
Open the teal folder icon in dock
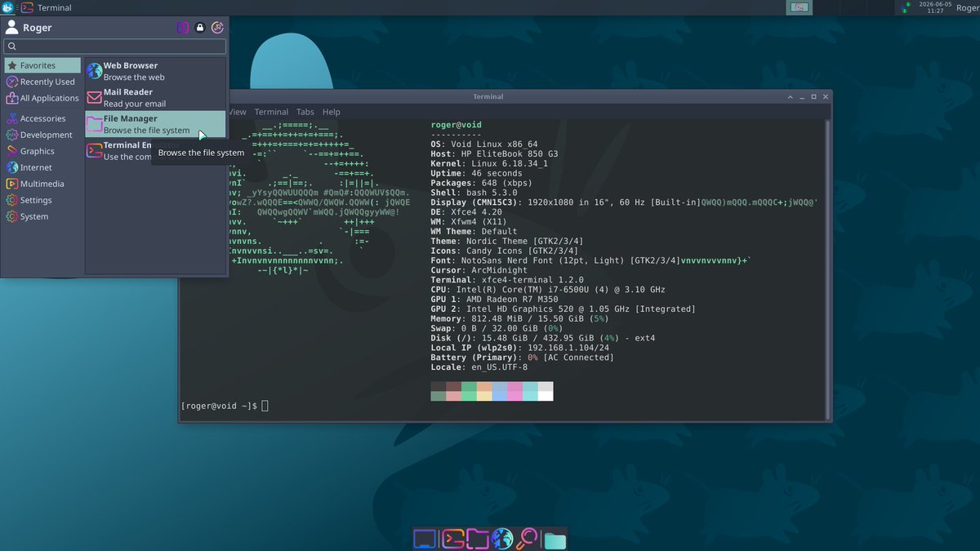555,540
